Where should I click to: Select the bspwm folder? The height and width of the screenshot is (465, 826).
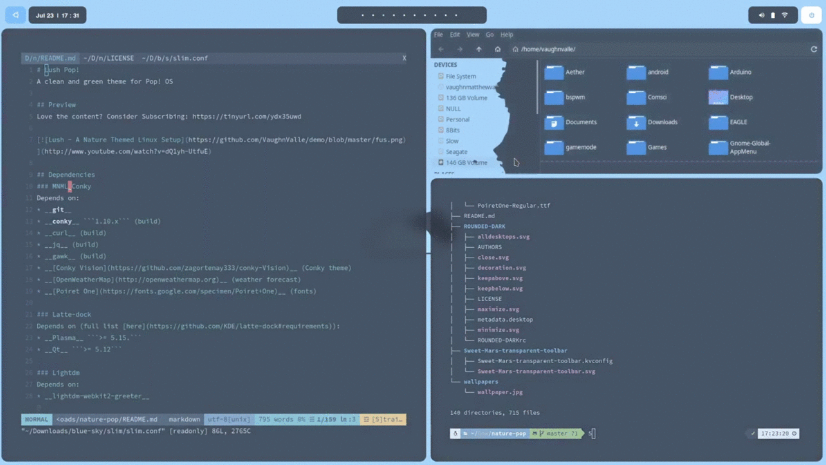(x=564, y=97)
